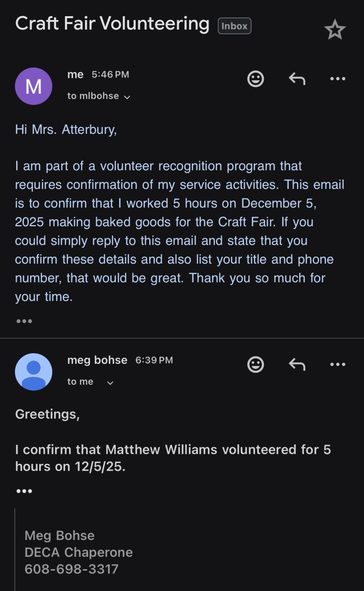Star the Craft Fair Volunteering email
This screenshot has height=591, width=364.
pos(334,30)
